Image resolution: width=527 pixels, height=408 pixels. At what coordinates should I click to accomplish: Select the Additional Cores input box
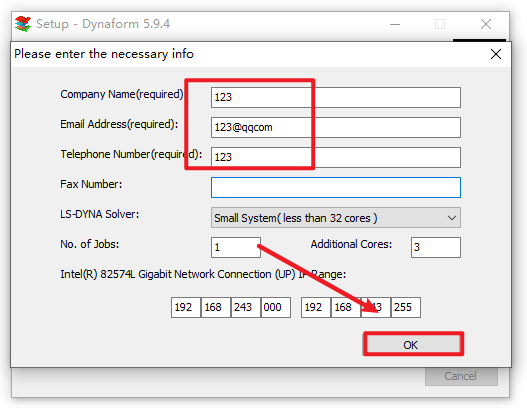coord(436,247)
